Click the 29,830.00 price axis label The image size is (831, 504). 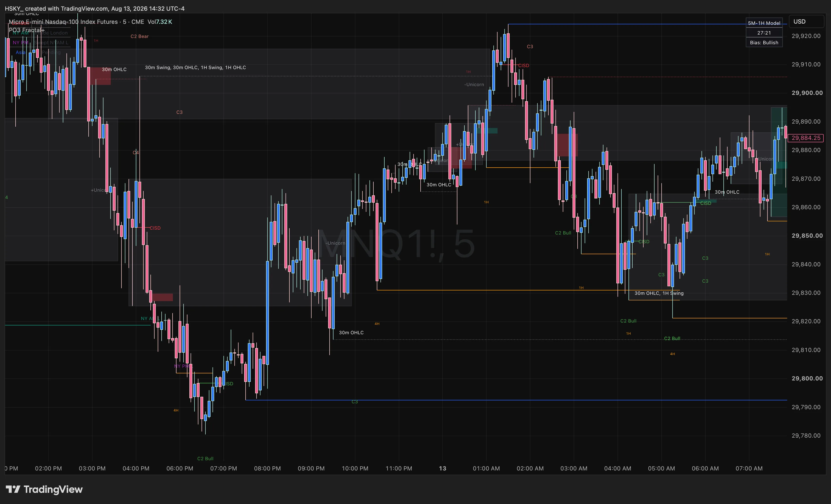pyautogui.click(x=806, y=293)
